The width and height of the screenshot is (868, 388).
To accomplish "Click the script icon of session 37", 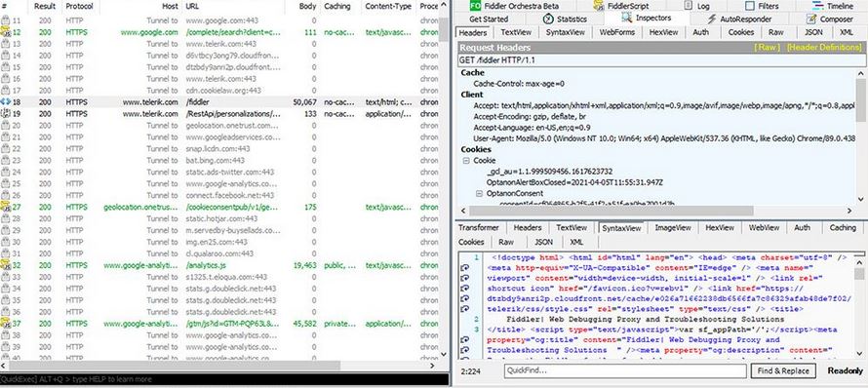I will [6, 324].
